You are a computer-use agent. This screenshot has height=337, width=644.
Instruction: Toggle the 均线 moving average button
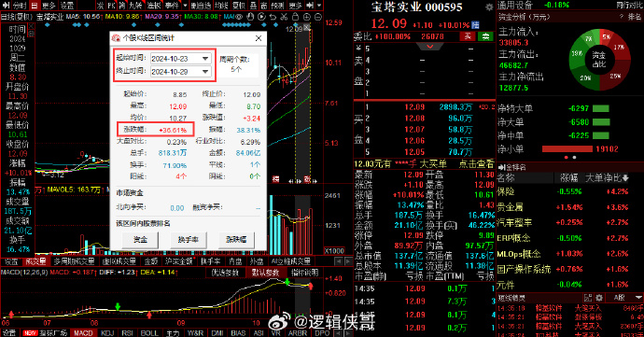point(221,6)
